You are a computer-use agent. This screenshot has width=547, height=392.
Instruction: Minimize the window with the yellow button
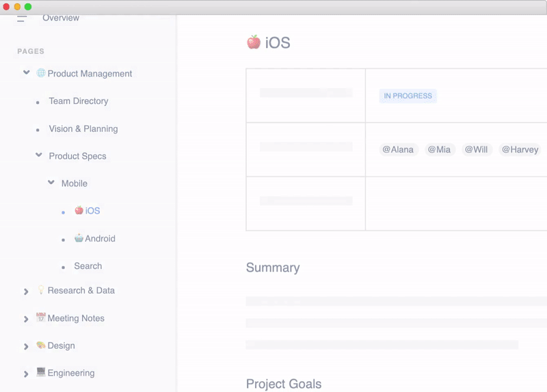(17, 7)
